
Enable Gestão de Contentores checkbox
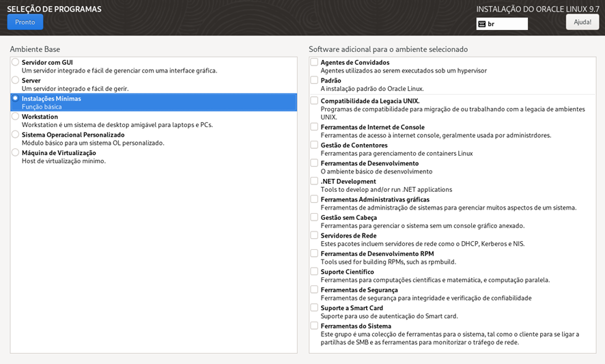tap(314, 145)
